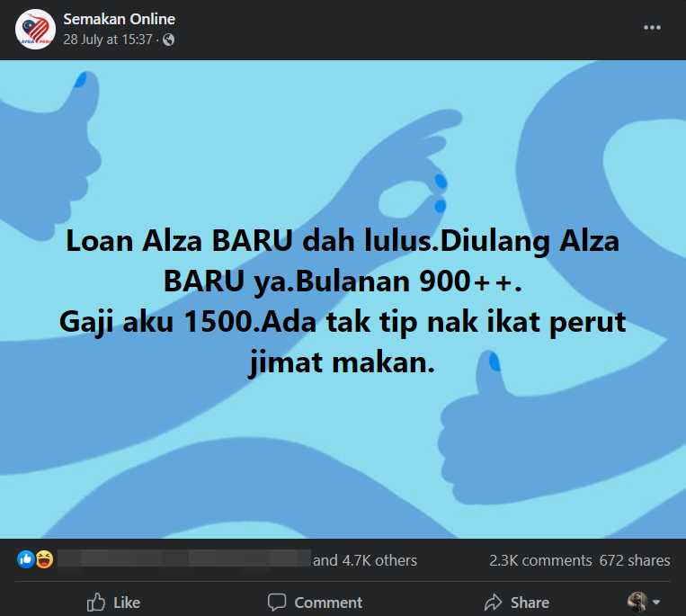The width and height of the screenshot is (686, 616).
Task: Open the three-dot post options menu
Action: pyautogui.click(x=652, y=28)
